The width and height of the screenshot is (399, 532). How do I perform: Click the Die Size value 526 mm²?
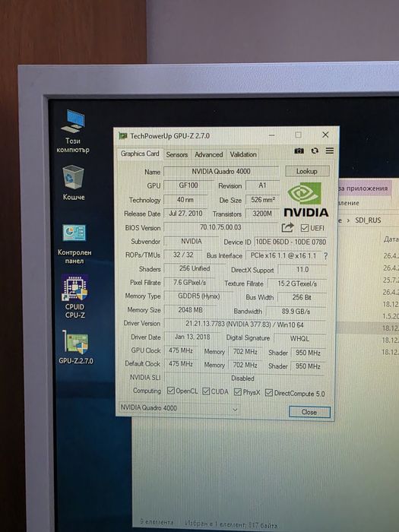263,199
